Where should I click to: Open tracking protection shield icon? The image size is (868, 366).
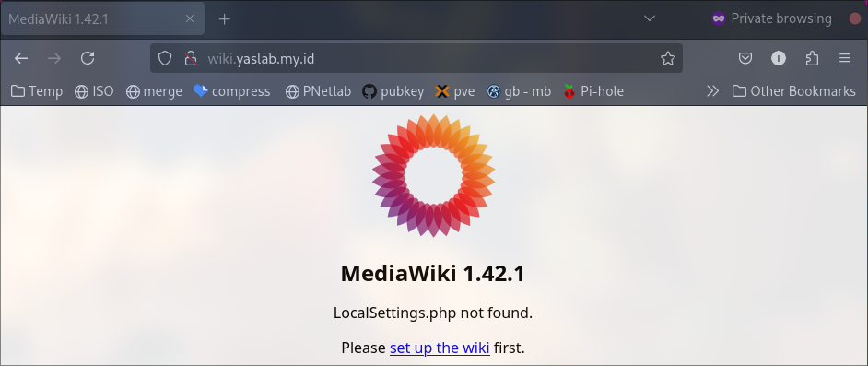165,58
